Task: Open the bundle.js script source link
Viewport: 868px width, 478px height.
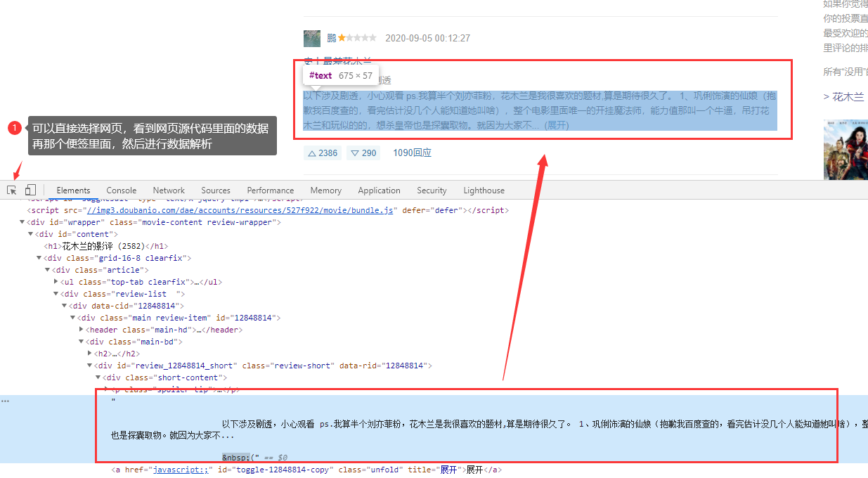Action: click(240, 210)
